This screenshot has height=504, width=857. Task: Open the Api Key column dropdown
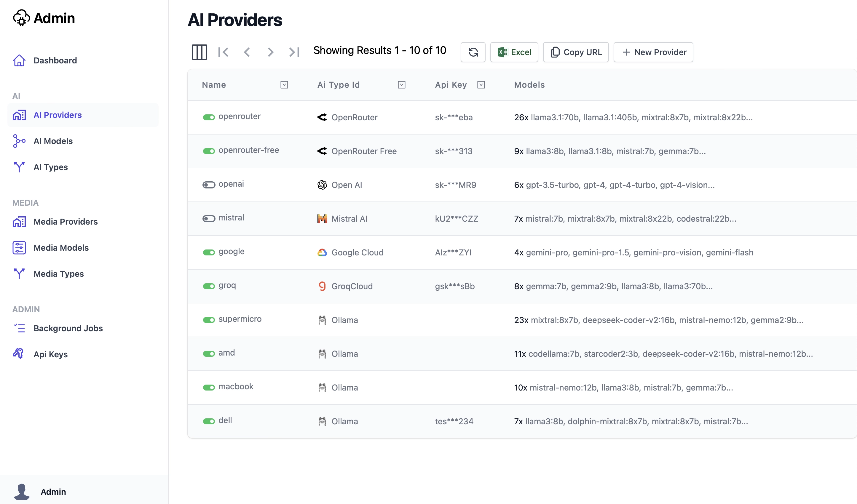[481, 85]
